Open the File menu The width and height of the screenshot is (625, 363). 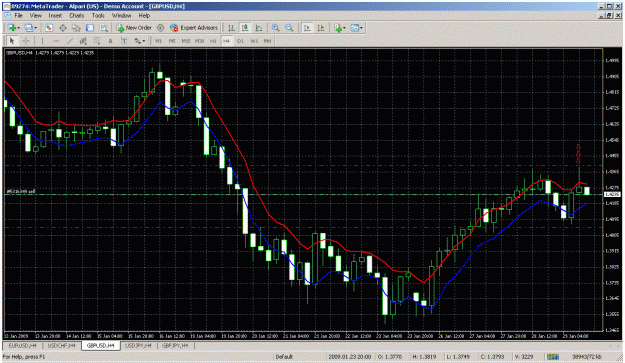coord(18,16)
